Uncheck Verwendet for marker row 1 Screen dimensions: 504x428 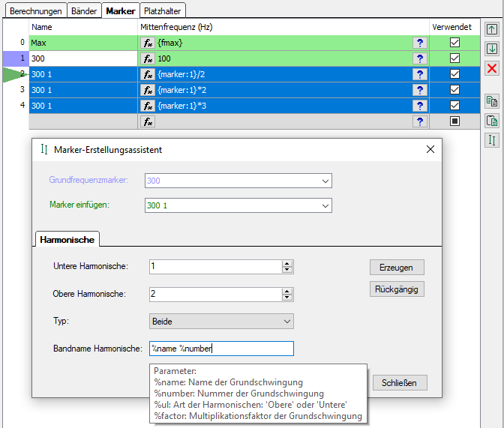tap(454, 58)
